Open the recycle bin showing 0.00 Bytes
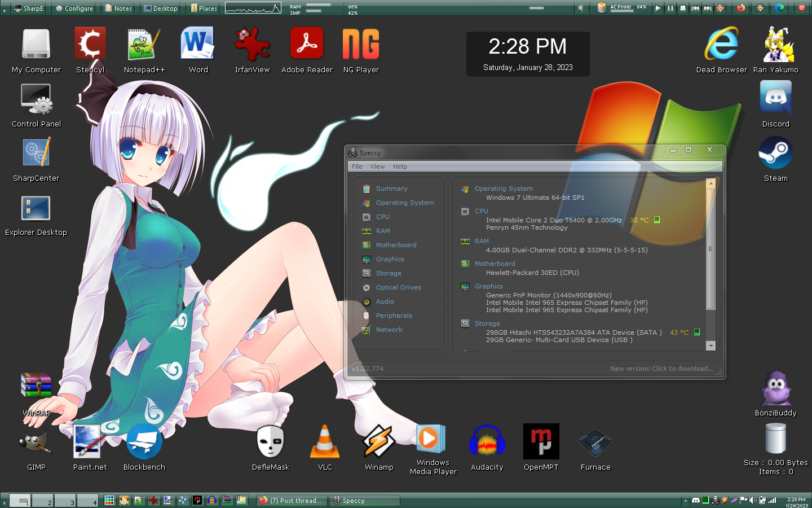The image size is (812, 508). [x=776, y=449]
